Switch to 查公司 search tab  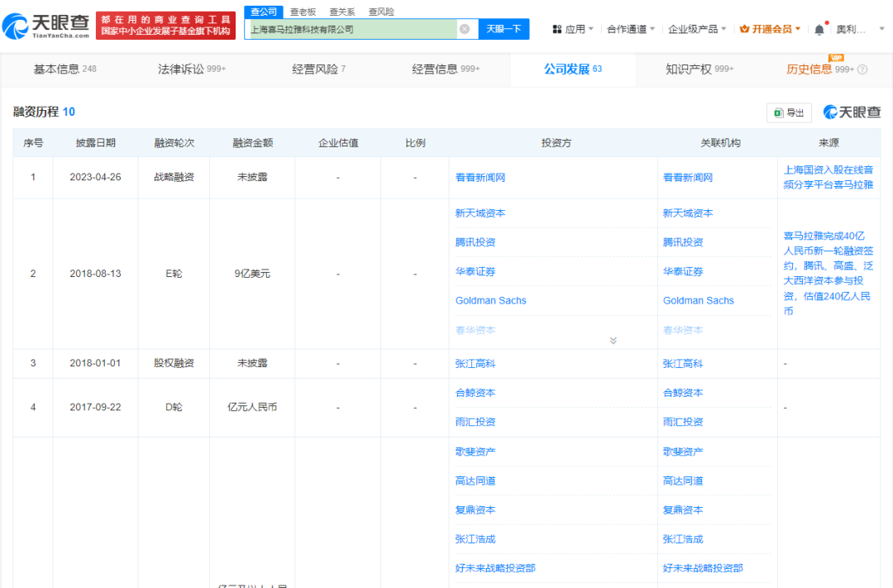point(264,12)
